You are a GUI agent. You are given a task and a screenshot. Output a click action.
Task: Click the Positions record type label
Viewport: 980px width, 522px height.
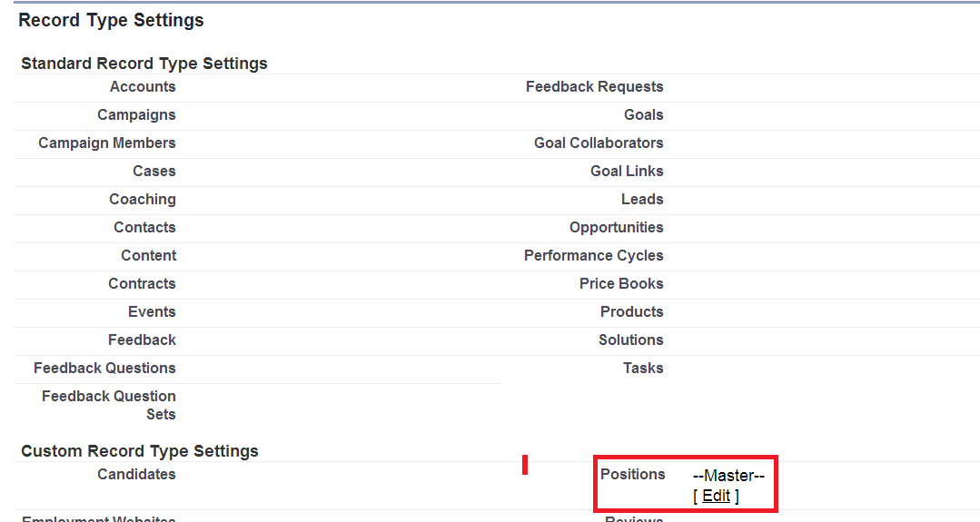click(632, 474)
